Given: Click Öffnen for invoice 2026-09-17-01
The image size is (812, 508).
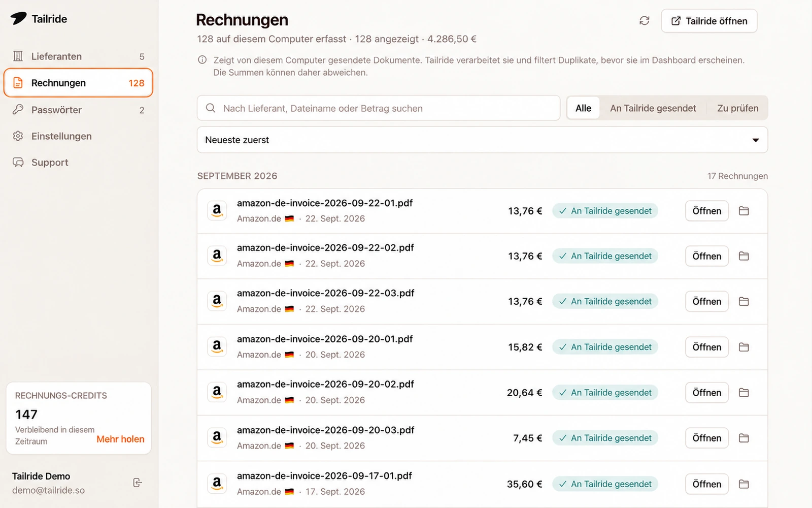Looking at the screenshot, I should click(x=707, y=484).
